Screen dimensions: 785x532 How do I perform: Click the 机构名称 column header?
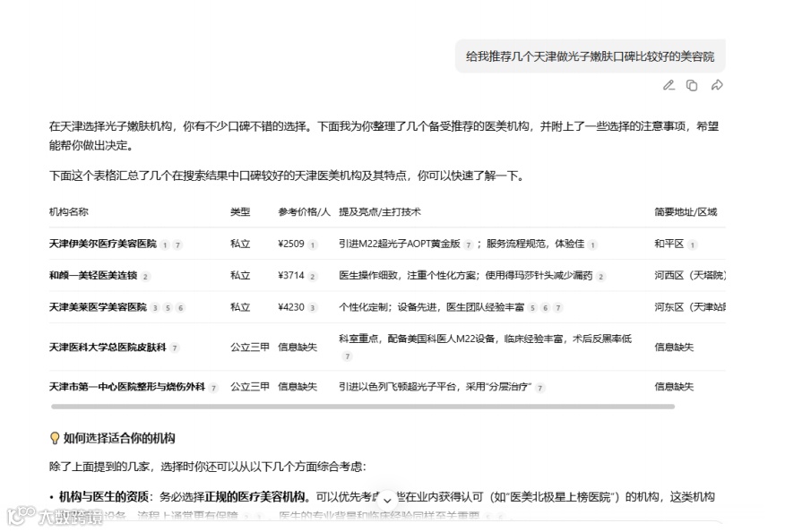point(69,211)
